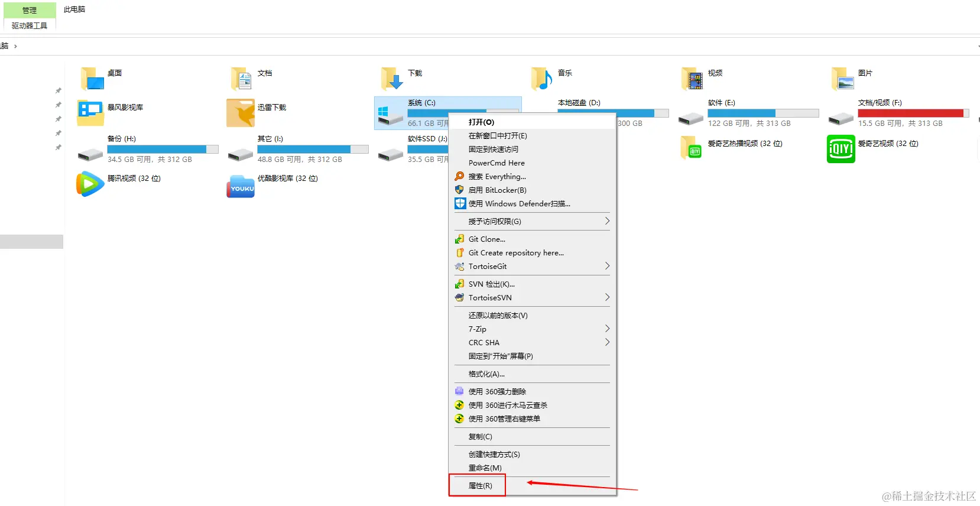This screenshot has height=506, width=980.
Task: Click the 备份 (H:) usage bar
Action: (x=163, y=149)
